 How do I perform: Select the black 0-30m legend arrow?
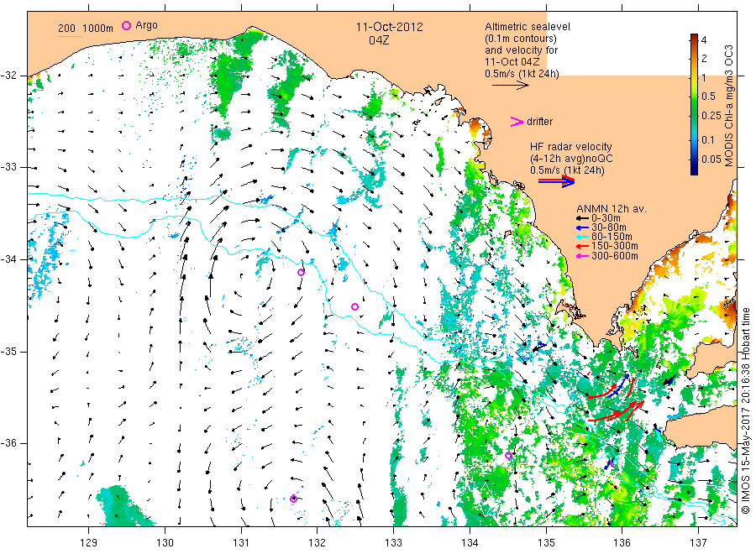pyautogui.click(x=582, y=218)
